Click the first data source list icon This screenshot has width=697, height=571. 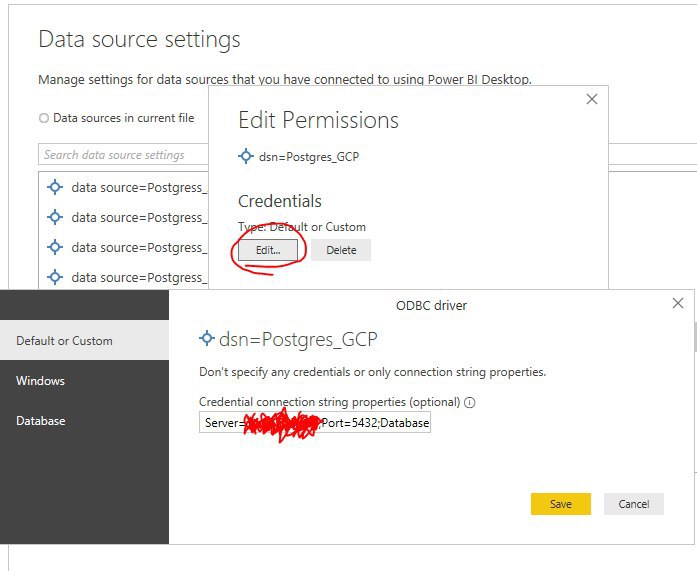click(x=55, y=187)
